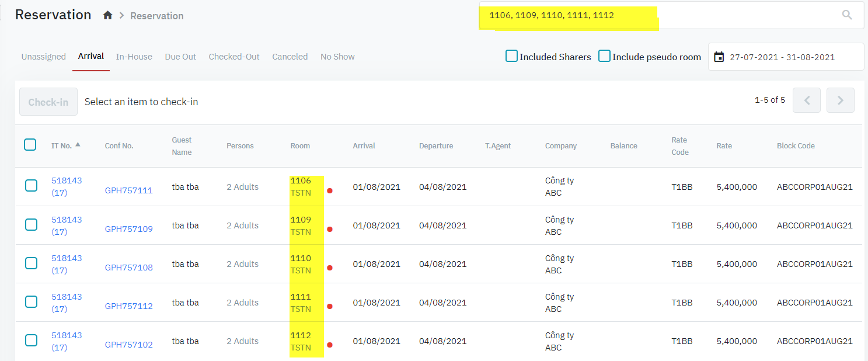Open the Checked-Out tab
This screenshot has height=361, width=868.
pos(234,57)
